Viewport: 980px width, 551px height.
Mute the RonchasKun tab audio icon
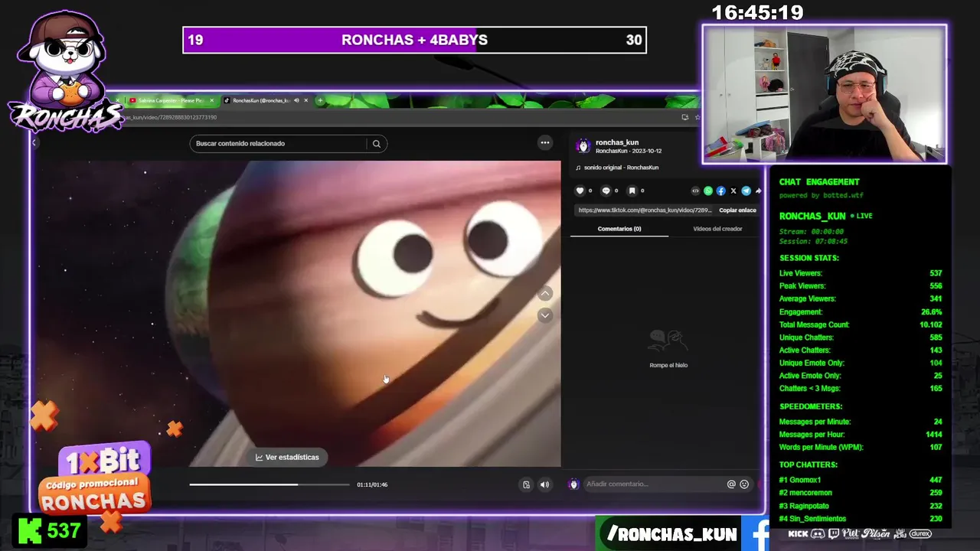pyautogui.click(x=296, y=100)
